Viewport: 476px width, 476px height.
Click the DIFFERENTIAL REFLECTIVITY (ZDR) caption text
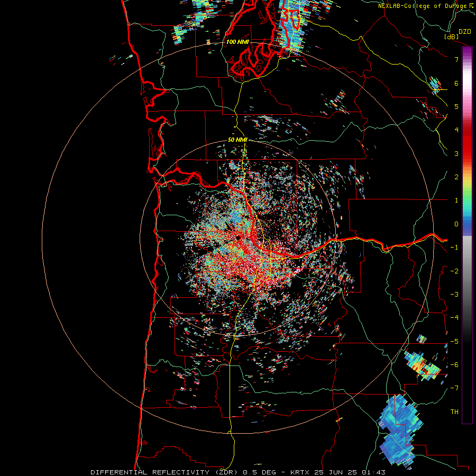tap(166, 472)
